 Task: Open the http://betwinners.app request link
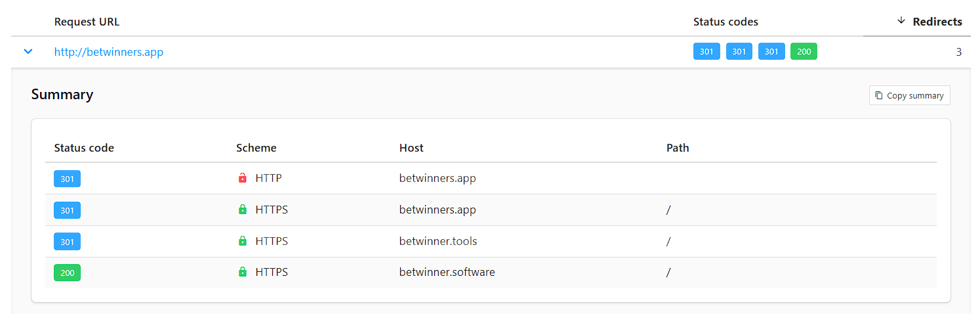pos(109,52)
